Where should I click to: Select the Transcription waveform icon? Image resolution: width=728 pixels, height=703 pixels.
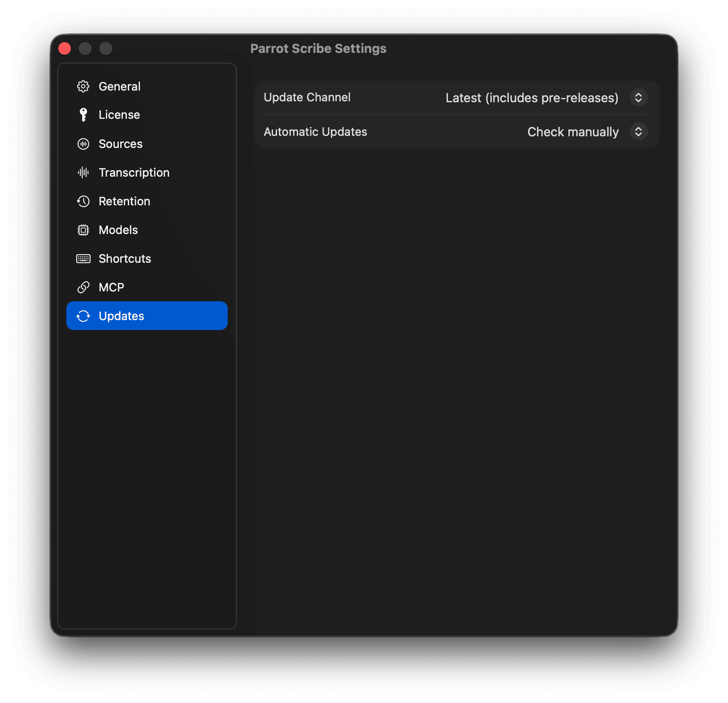83,172
